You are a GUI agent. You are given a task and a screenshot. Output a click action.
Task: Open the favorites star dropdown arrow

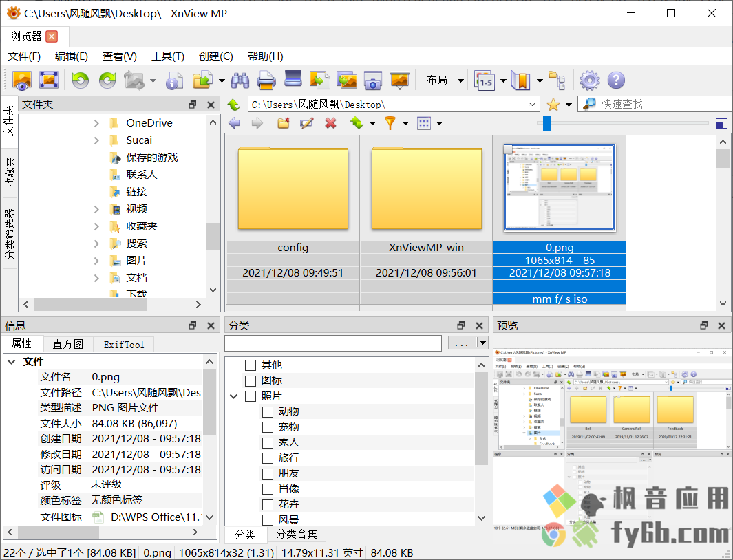[569, 105]
